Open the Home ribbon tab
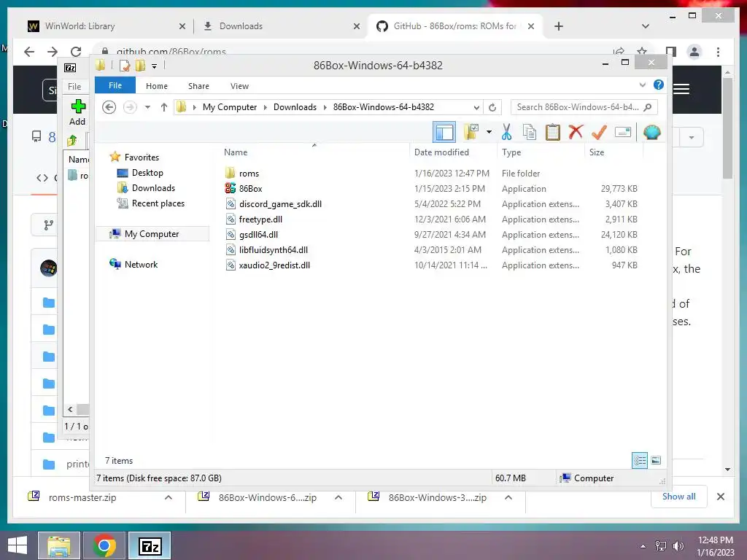 157,86
